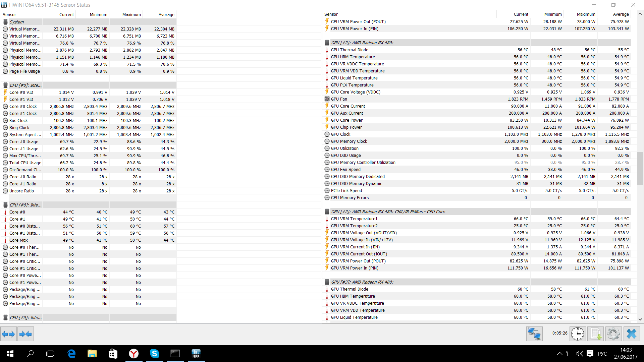
Task: Click the РУС language indicator
Action: pyautogui.click(x=602, y=354)
